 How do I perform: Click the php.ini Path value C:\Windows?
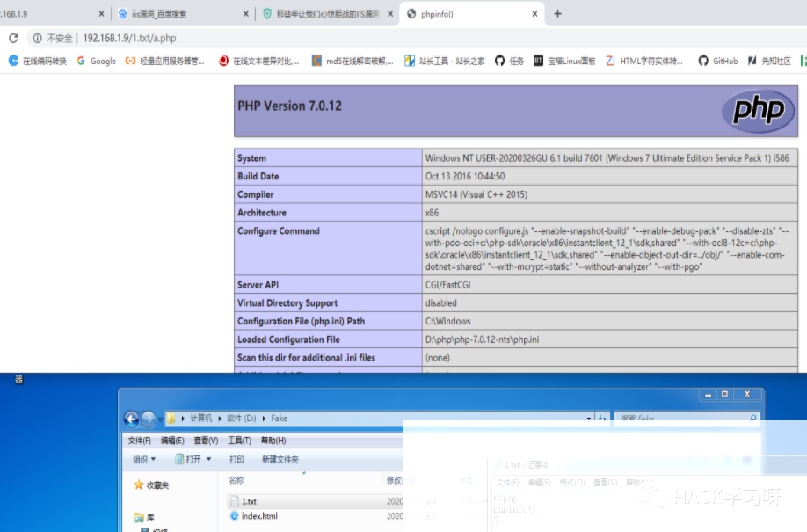447,321
